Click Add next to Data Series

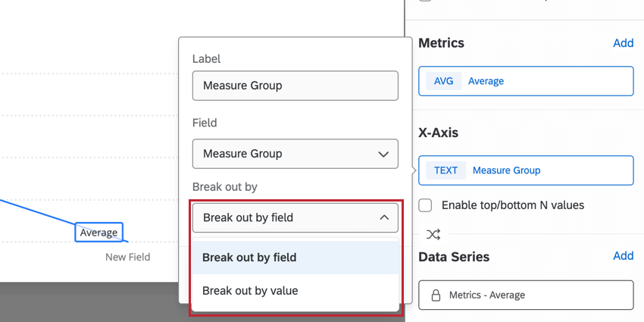click(x=623, y=256)
